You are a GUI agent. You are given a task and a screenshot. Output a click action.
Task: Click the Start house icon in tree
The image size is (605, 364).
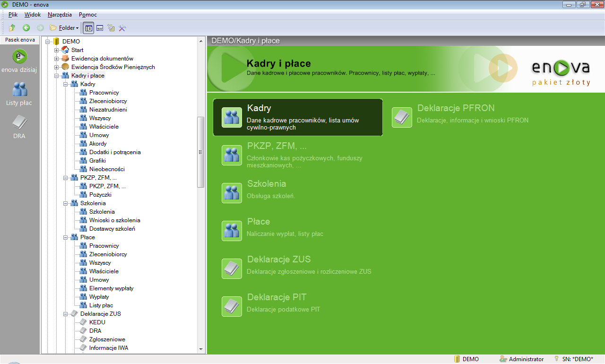coord(65,50)
